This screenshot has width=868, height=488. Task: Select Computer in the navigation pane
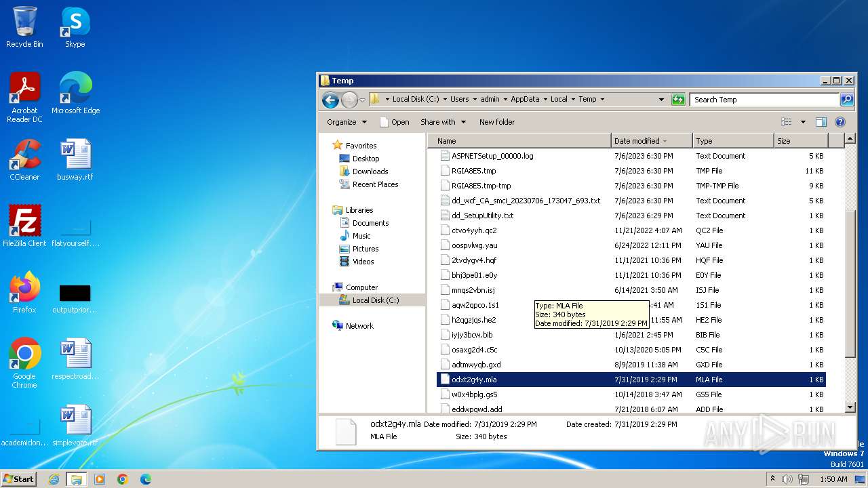361,287
